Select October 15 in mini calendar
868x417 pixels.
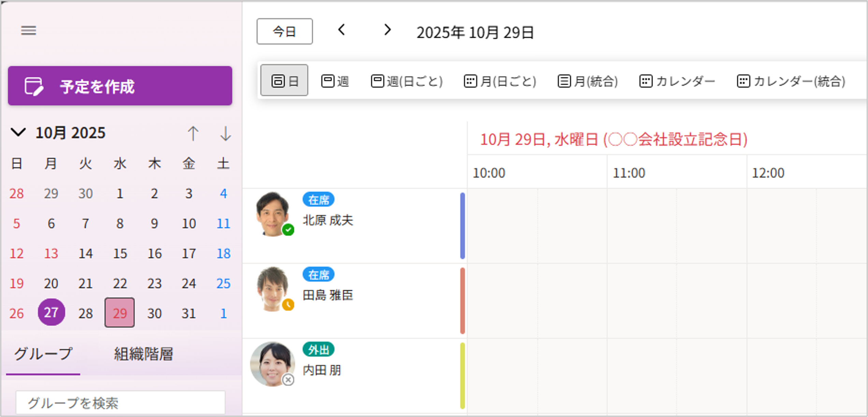point(120,253)
